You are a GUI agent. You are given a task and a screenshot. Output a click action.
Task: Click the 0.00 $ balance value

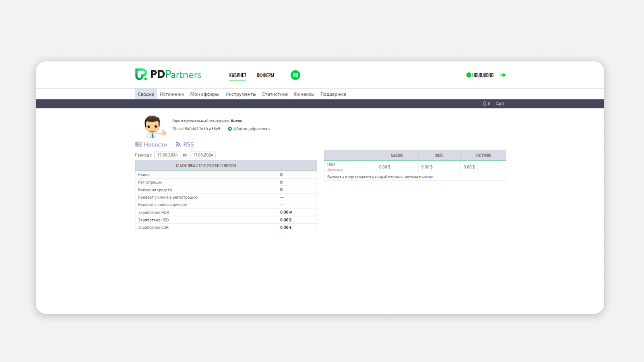tap(384, 167)
